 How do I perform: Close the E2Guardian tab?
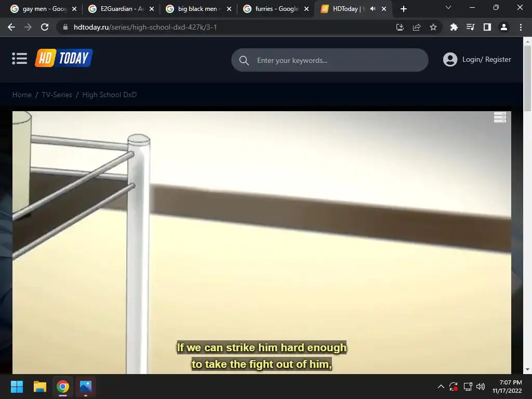coord(152,9)
